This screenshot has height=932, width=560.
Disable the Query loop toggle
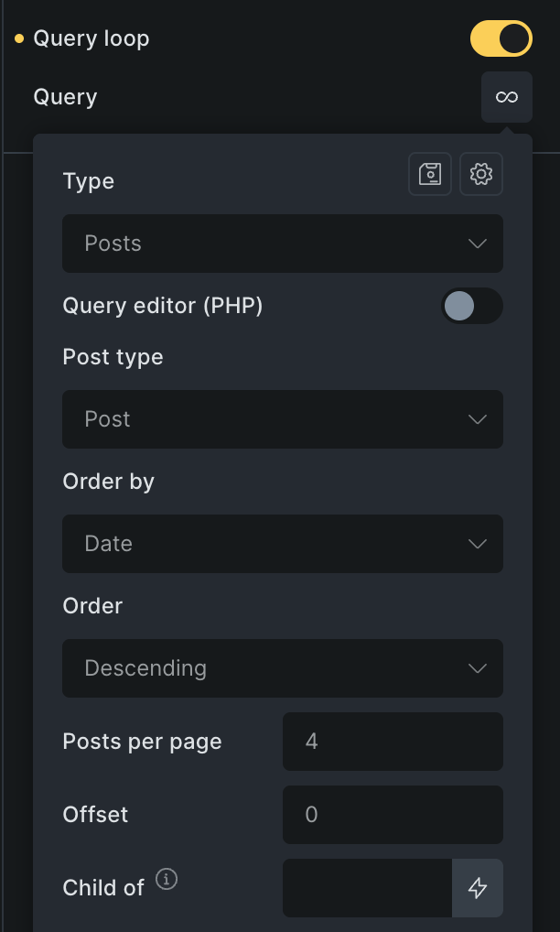click(501, 38)
